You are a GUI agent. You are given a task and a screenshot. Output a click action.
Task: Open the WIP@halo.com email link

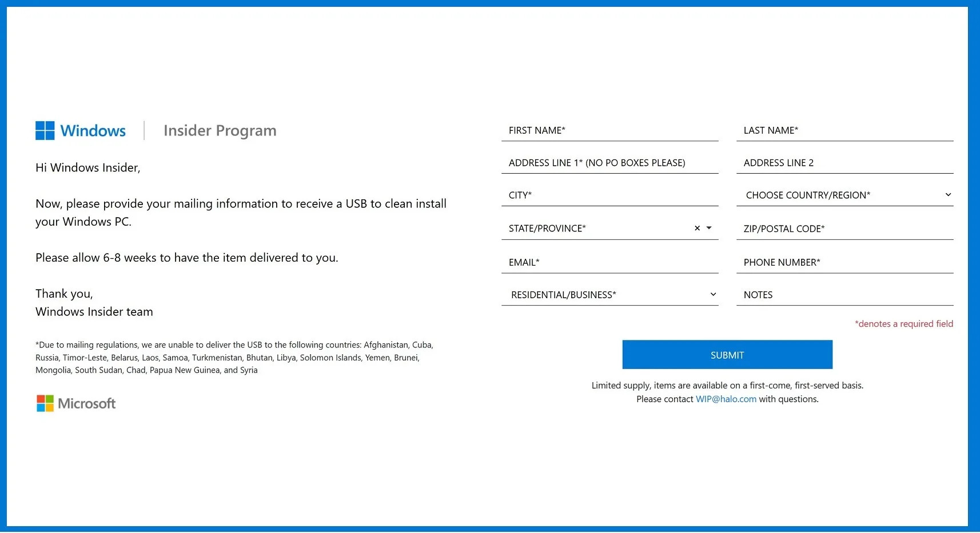click(726, 399)
